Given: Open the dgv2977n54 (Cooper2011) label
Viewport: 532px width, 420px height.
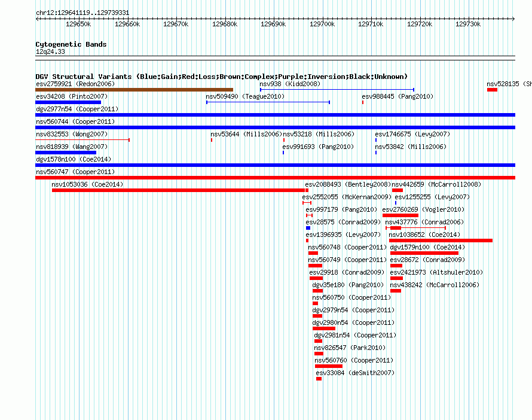Looking at the screenshot, I should tap(77, 109).
